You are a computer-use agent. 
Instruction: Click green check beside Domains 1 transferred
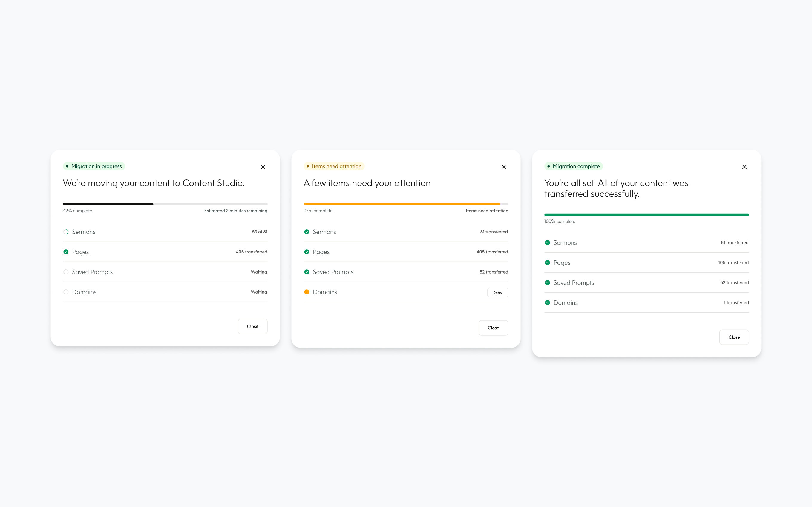(x=547, y=302)
